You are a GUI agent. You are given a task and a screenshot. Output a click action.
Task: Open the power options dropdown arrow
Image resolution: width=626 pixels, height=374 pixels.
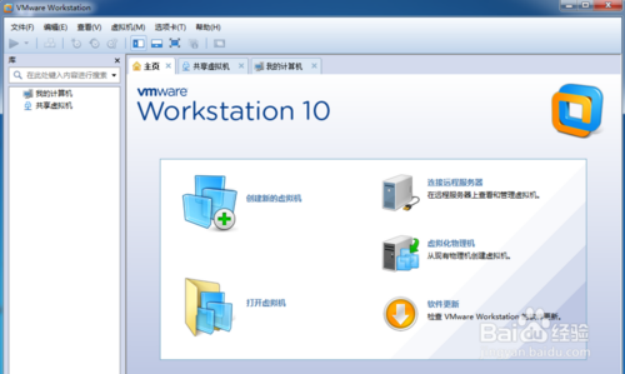click(26, 43)
